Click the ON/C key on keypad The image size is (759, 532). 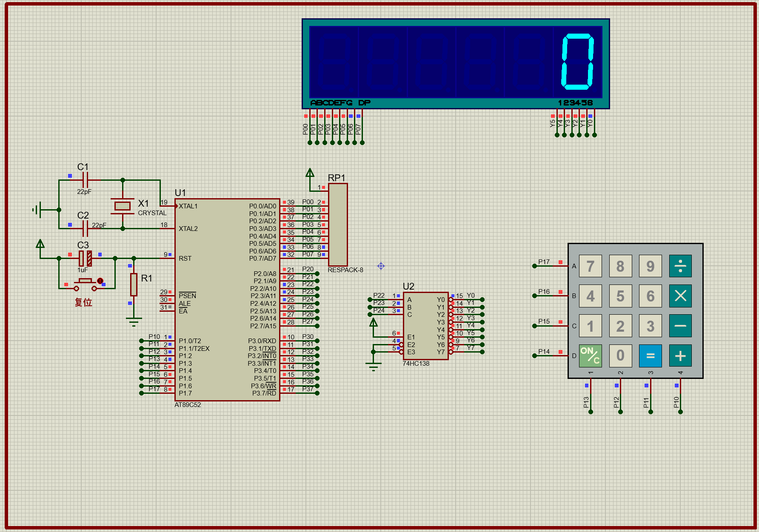pos(590,356)
